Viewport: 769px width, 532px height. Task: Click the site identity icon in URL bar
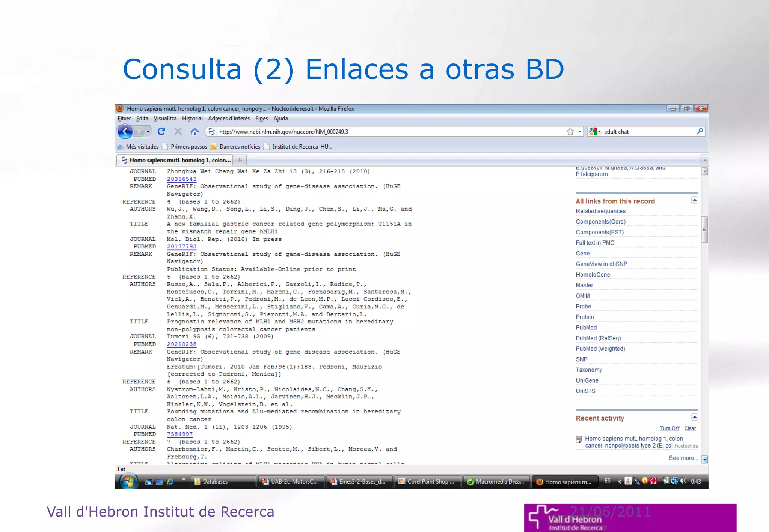pyautogui.click(x=211, y=132)
